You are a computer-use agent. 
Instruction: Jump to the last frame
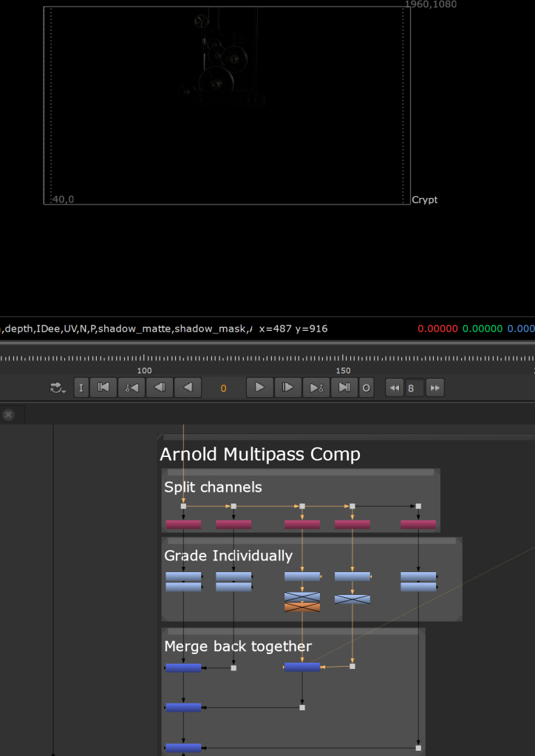[344, 388]
